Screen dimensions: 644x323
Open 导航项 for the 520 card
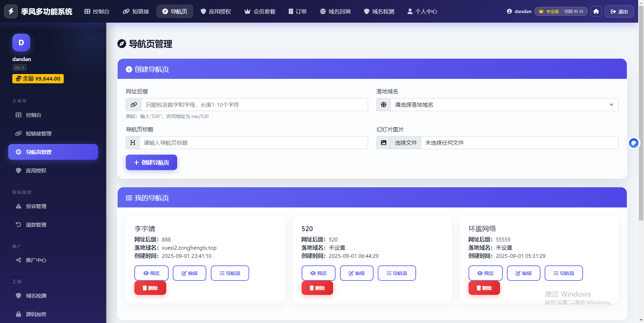[x=397, y=273]
